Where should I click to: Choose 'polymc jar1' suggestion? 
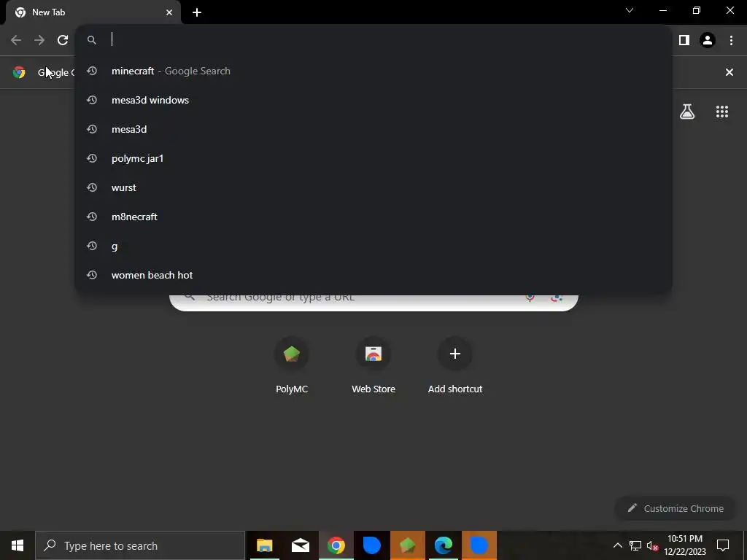[x=373, y=158]
